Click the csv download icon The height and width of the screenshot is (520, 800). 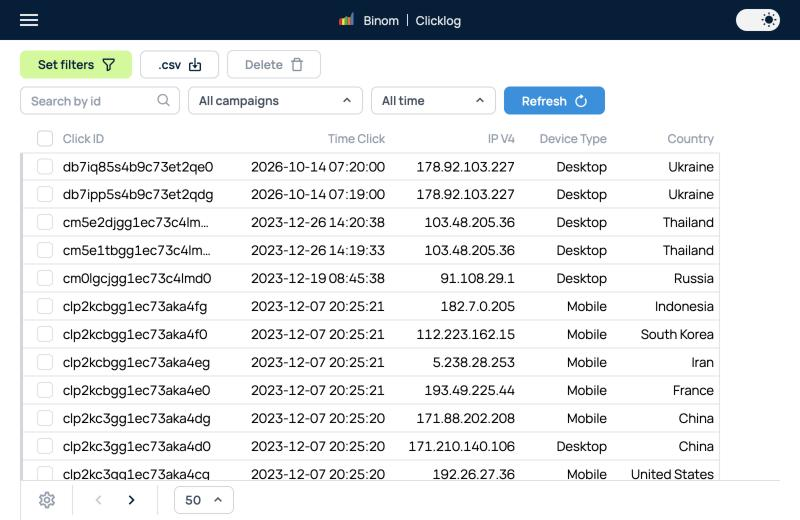tap(195, 65)
